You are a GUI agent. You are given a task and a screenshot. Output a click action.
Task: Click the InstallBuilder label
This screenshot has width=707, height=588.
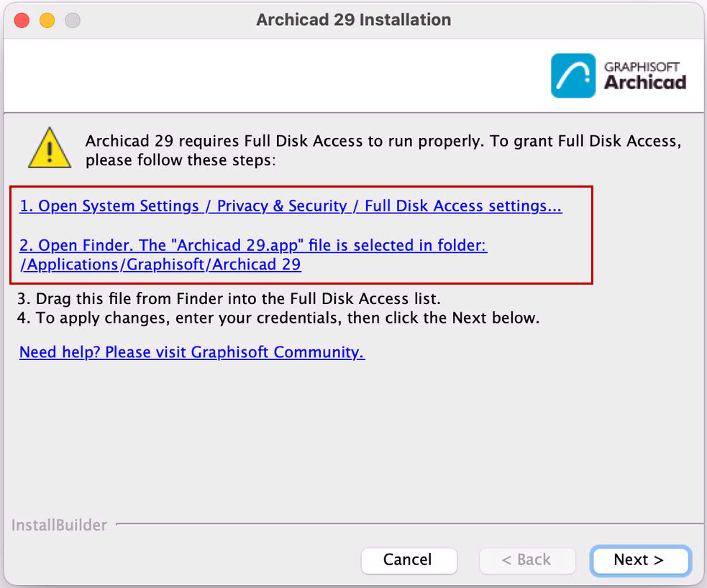[x=59, y=525]
